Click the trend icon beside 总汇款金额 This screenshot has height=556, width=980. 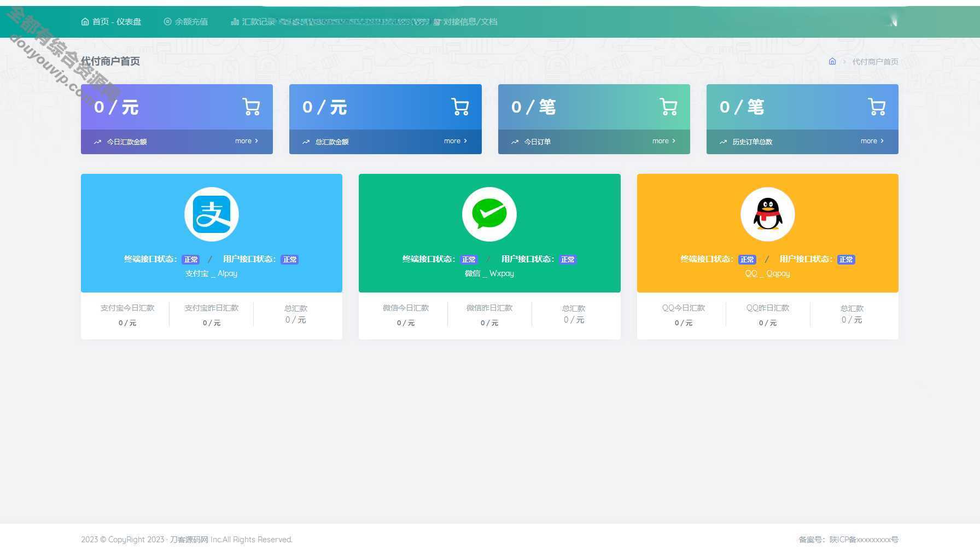[306, 142]
